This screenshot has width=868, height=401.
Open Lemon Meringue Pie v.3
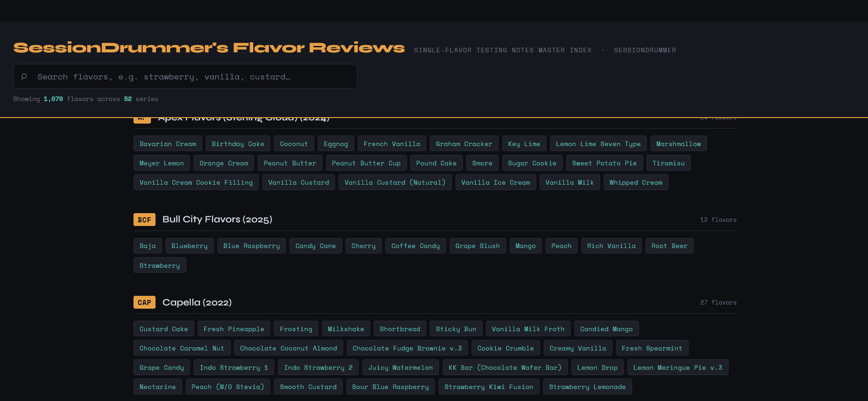677,367
